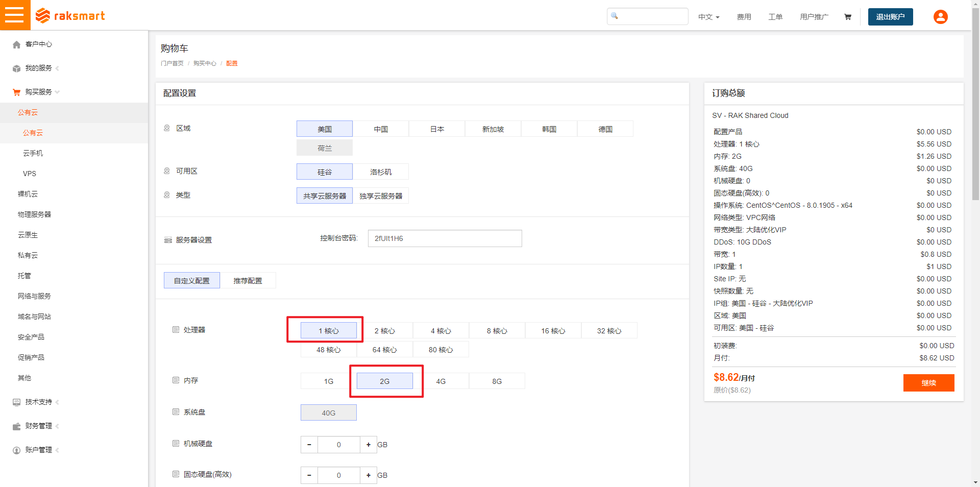Click the 机械硬盘 quantity field

pyautogui.click(x=339, y=445)
